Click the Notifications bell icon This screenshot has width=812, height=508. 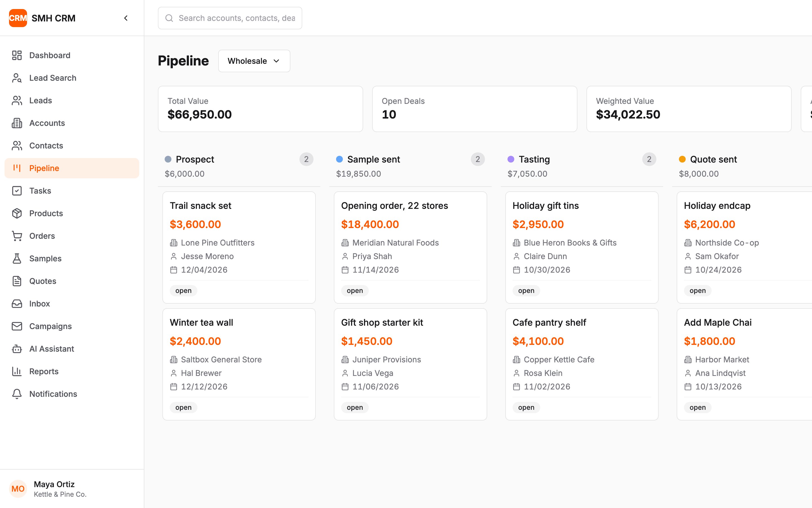point(17,394)
